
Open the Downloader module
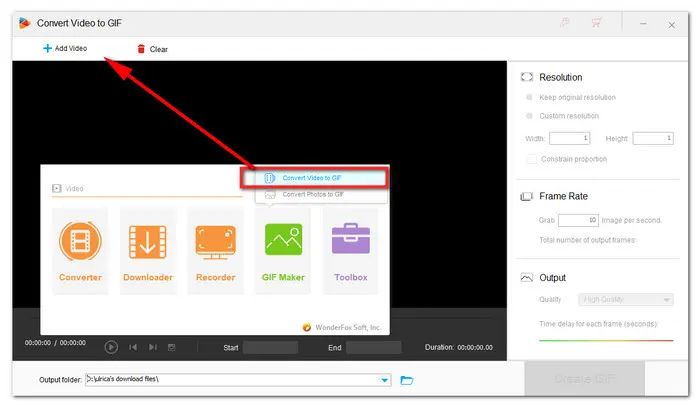click(x=148, y=251)
